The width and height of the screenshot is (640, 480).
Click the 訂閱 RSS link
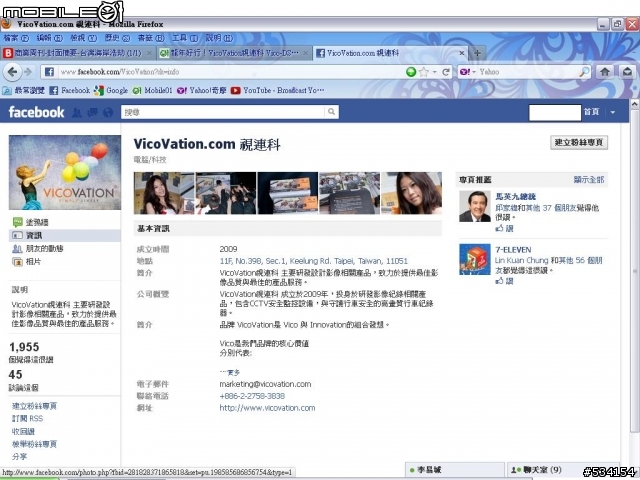click(27, 419)
